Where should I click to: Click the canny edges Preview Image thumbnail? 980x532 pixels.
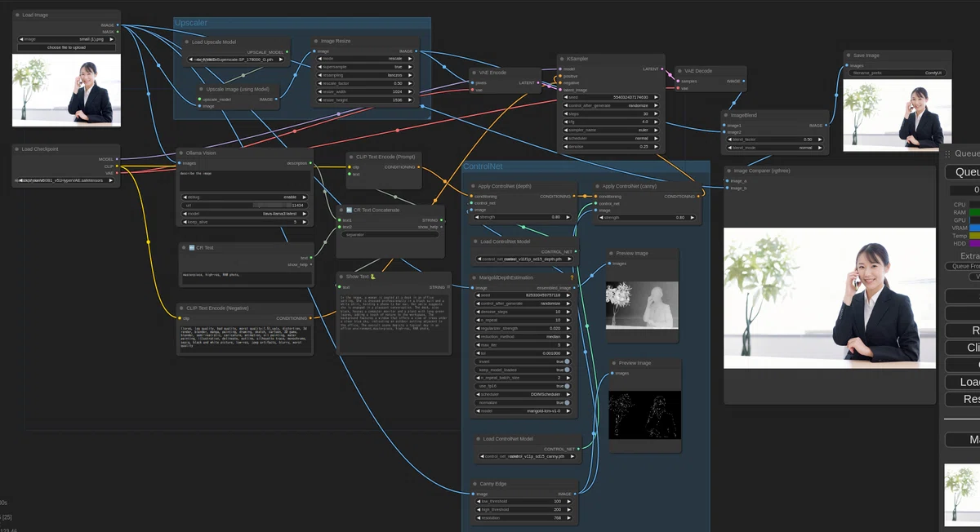pos(644,415)
